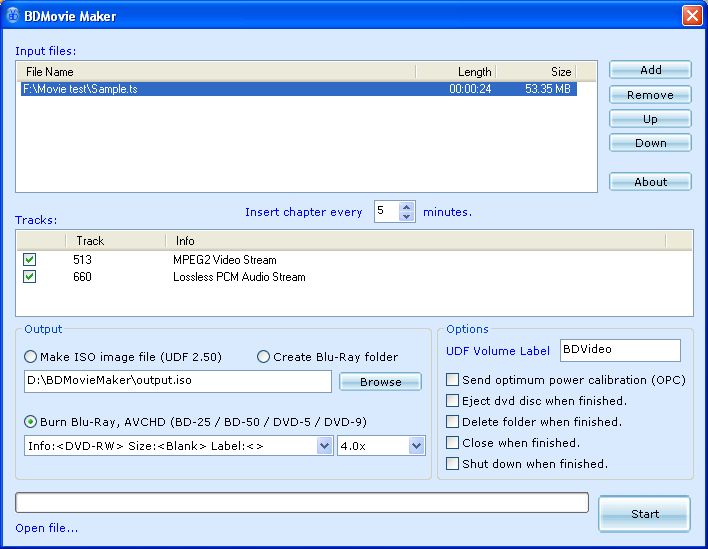Open the DVD-RW drive info dropdown
The image size is (708, 549).
(x=324, y=446)
